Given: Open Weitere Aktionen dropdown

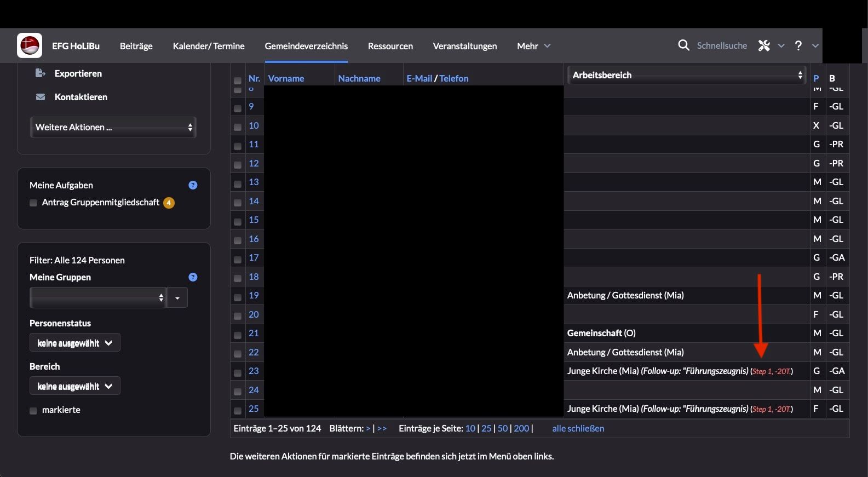Looking at the screenshot, I should 113,127.
